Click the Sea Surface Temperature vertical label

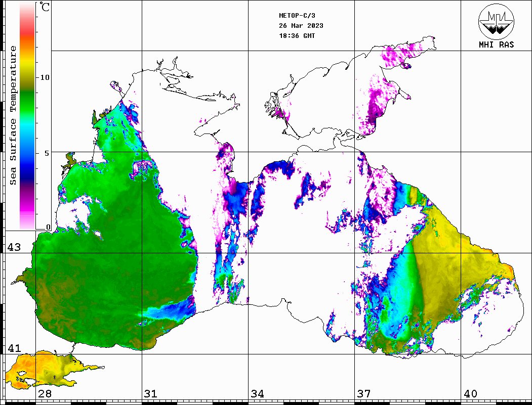tap(13, 115)
